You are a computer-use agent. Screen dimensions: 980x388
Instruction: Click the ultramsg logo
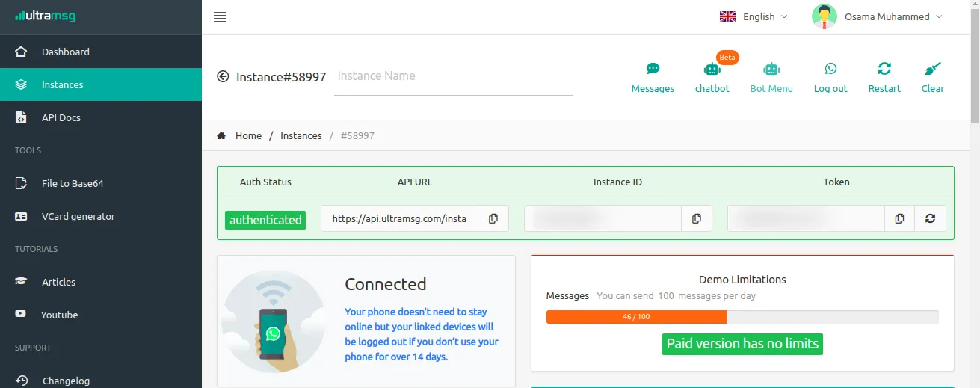pos(45,16)
